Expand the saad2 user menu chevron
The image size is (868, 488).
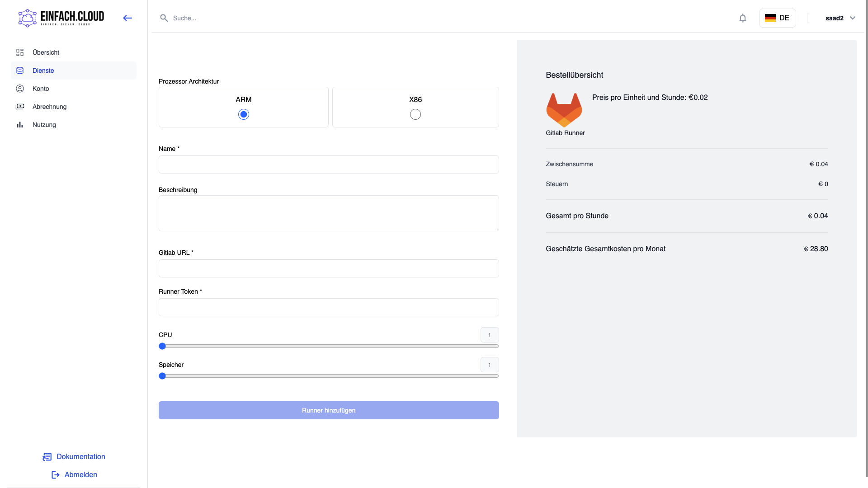tap(852, 18)
